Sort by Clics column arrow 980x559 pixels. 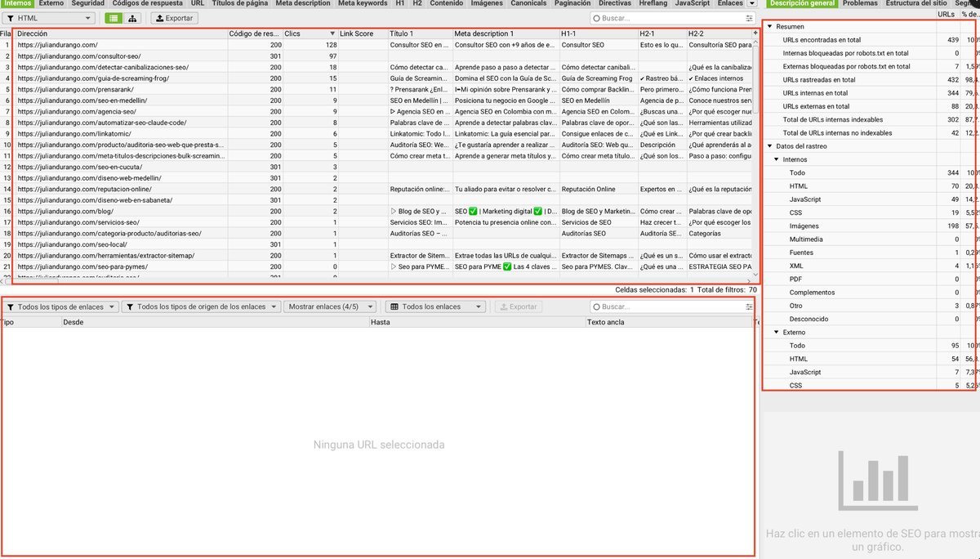332,34
